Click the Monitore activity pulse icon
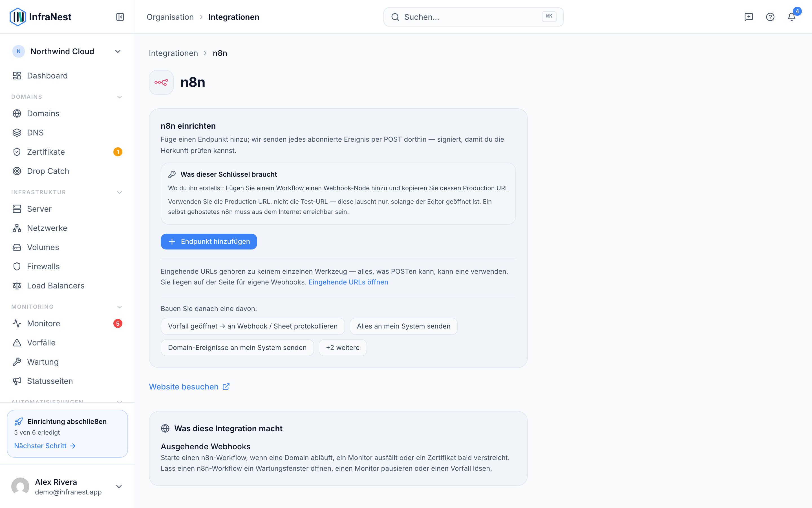 click(17, 323)
